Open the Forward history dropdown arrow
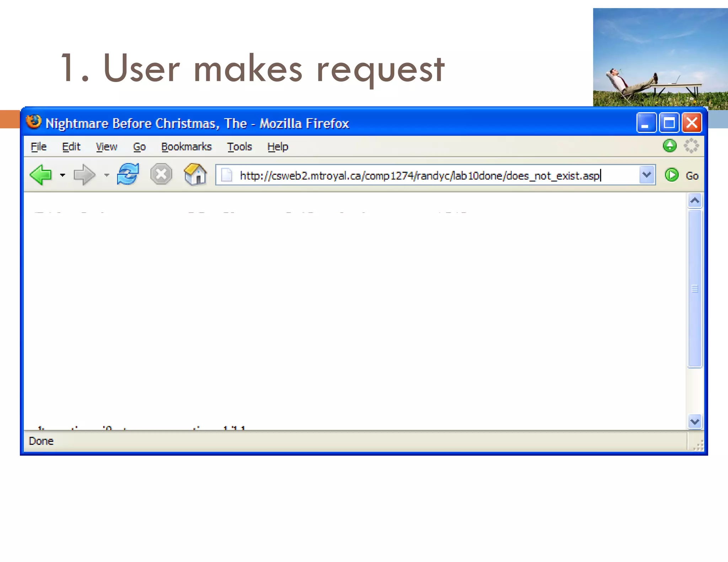Viewport: 728px width, 562px height. (x=106, y=175)
